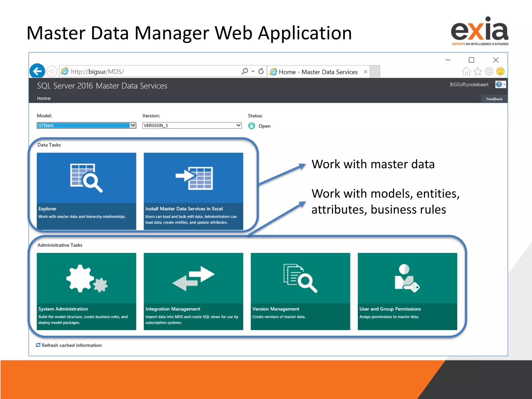Click the Administrative Tasks section label

point(60,245)
